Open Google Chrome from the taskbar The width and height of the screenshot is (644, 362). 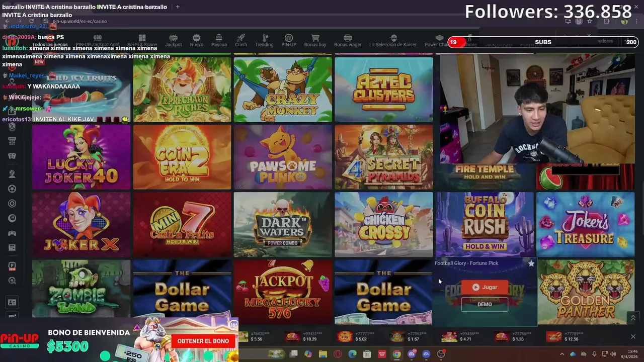(x=396, y=354)
